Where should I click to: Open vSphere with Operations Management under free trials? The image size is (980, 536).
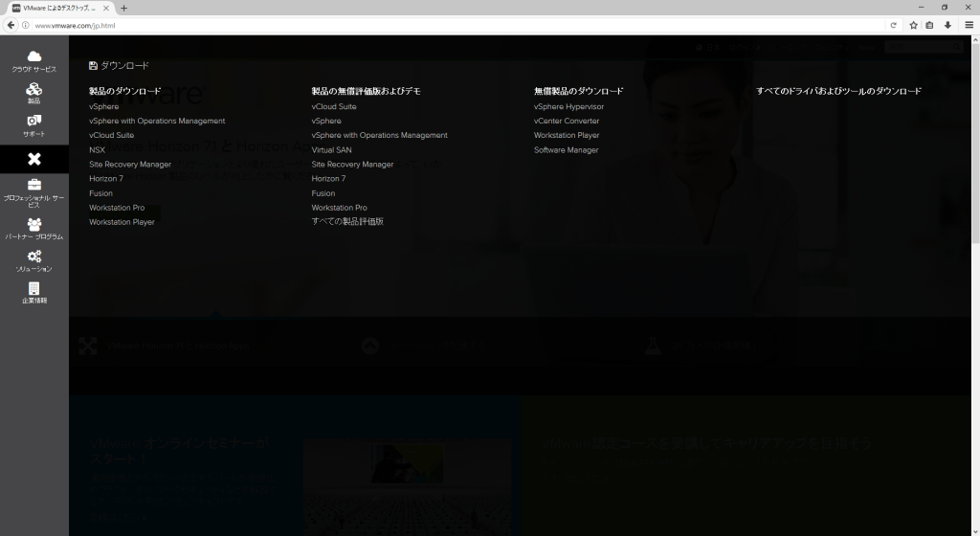(x=379, y=136)
